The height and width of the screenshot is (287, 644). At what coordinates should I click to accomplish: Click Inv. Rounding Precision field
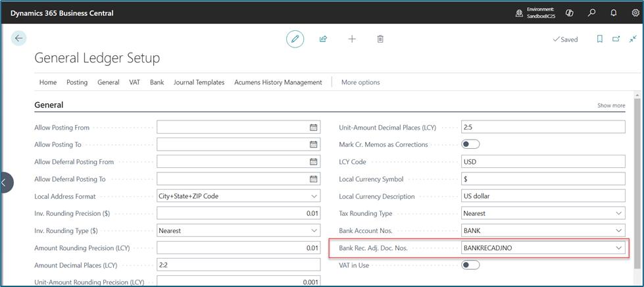point(239,213)
